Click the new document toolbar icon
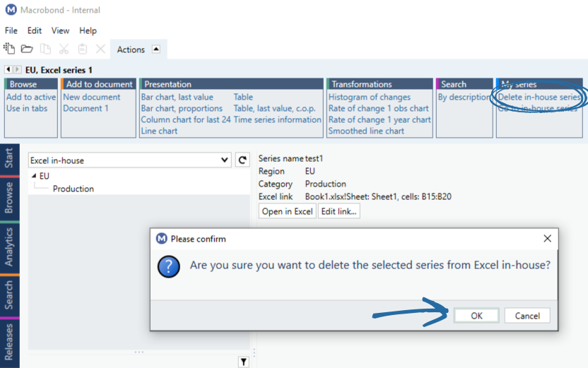The image size is (588, 368). coord(9,49)
